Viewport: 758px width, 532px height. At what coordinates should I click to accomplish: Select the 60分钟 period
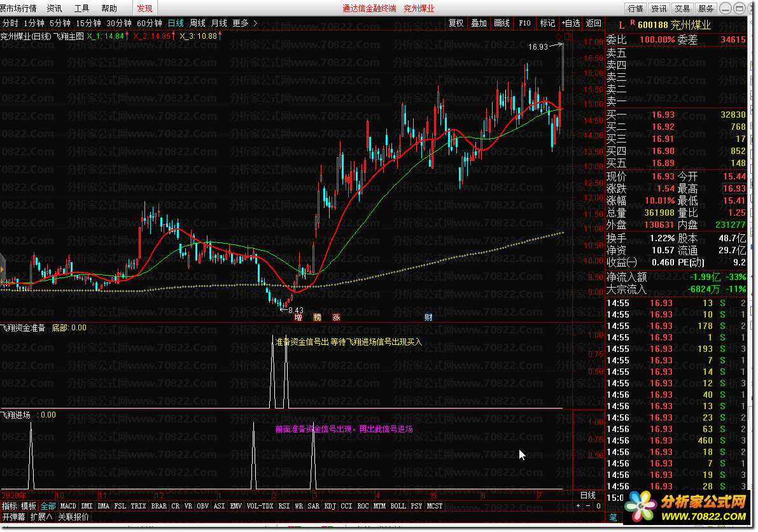coord(150,23)
